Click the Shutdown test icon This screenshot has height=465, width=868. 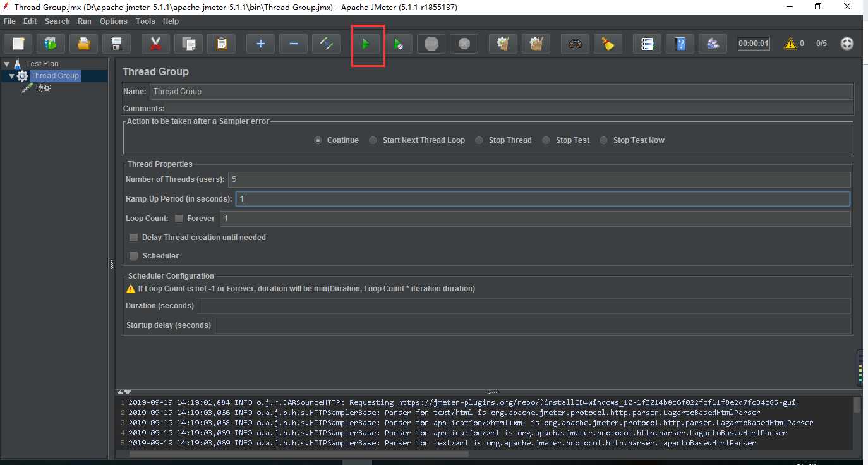(464, 44)
